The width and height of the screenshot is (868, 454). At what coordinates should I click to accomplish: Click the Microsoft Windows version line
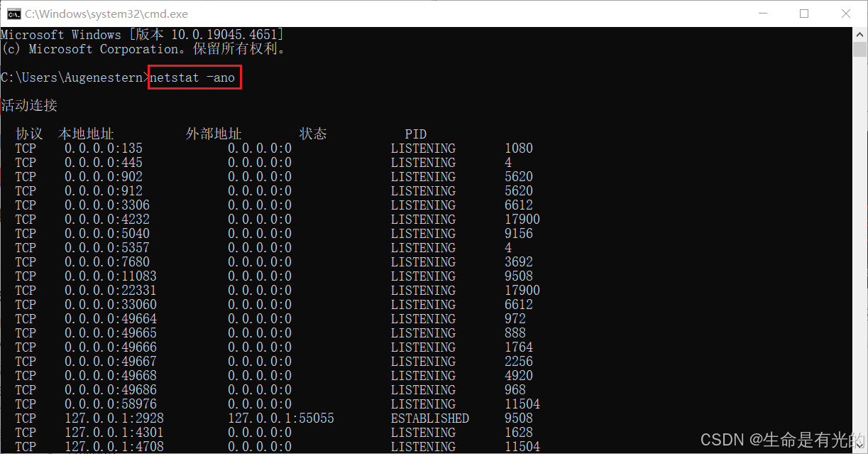pos(143,35)
